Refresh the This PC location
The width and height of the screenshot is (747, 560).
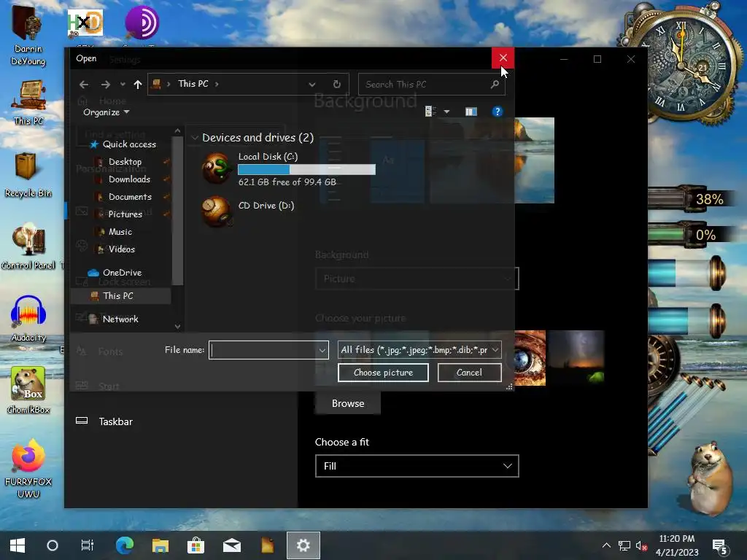(337, 85)
